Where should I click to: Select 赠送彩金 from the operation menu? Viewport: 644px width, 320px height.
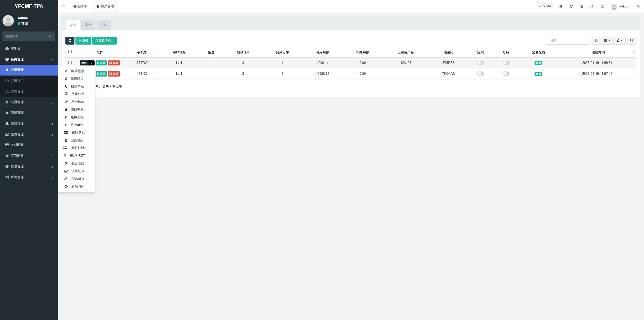77,79
